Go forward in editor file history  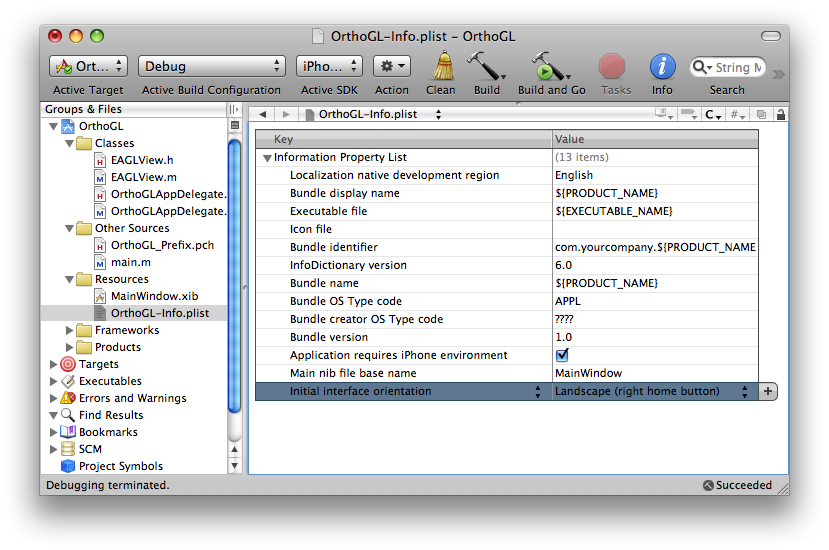pyautogui.click(x=286, y=114)
